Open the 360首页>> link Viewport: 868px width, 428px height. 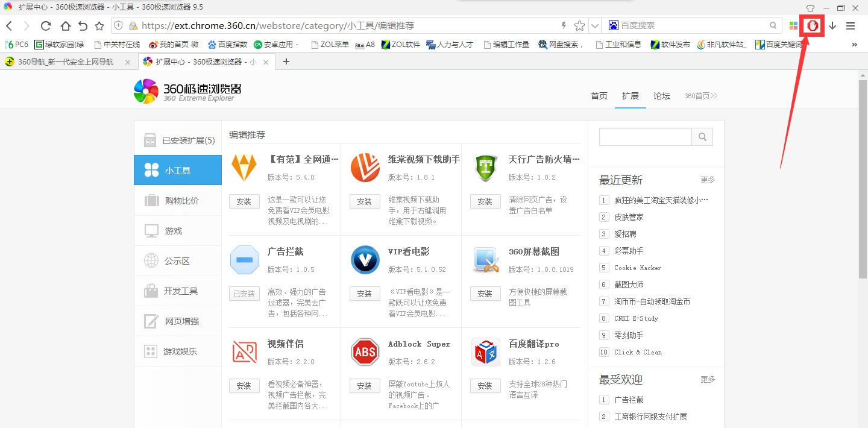701,96
